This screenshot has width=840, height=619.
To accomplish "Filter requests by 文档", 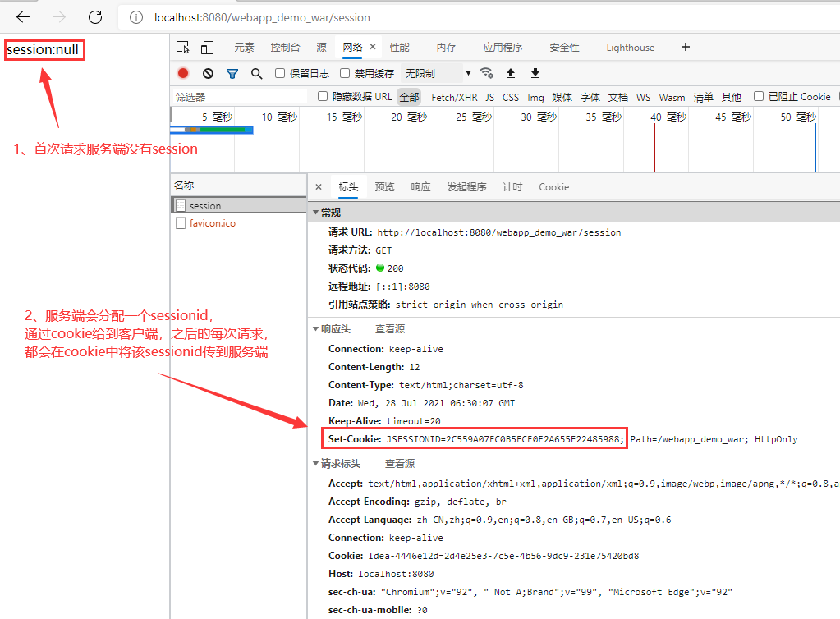I will [618, 97].
